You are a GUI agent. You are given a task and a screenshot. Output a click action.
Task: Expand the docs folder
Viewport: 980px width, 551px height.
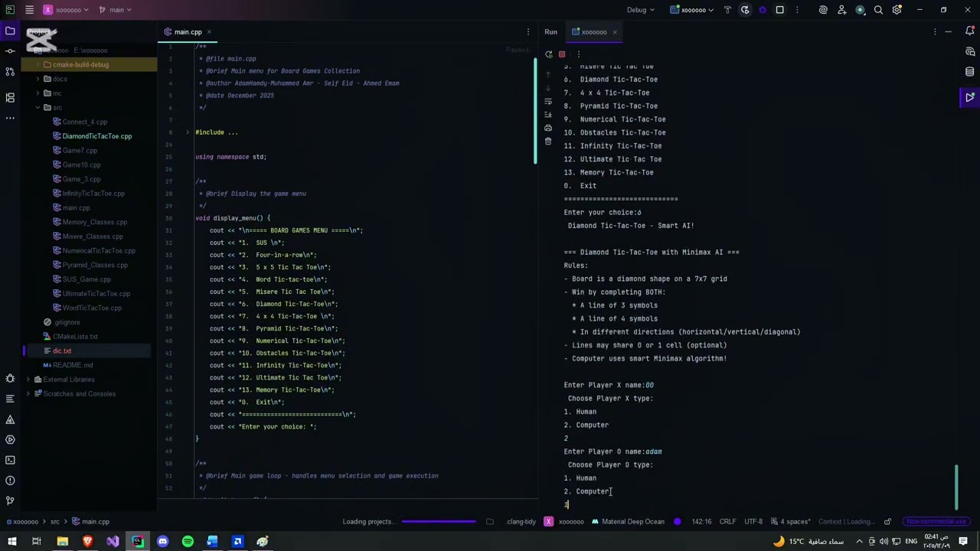point(37,79)
